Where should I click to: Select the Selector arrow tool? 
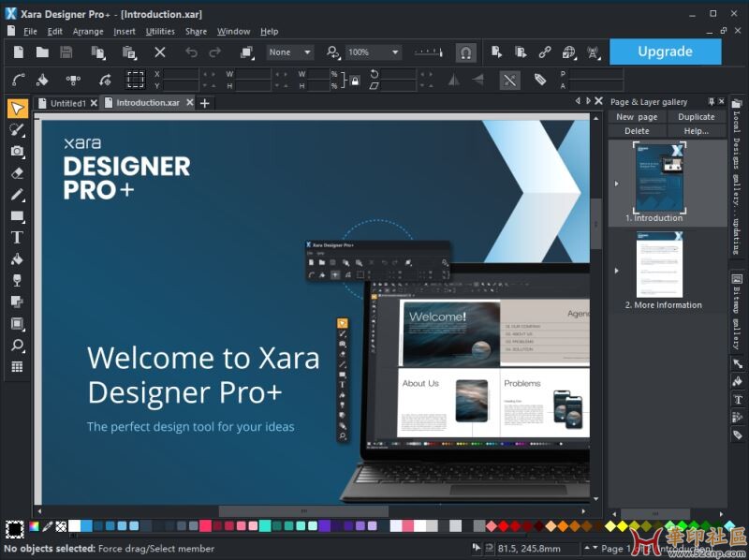(17, 109)
